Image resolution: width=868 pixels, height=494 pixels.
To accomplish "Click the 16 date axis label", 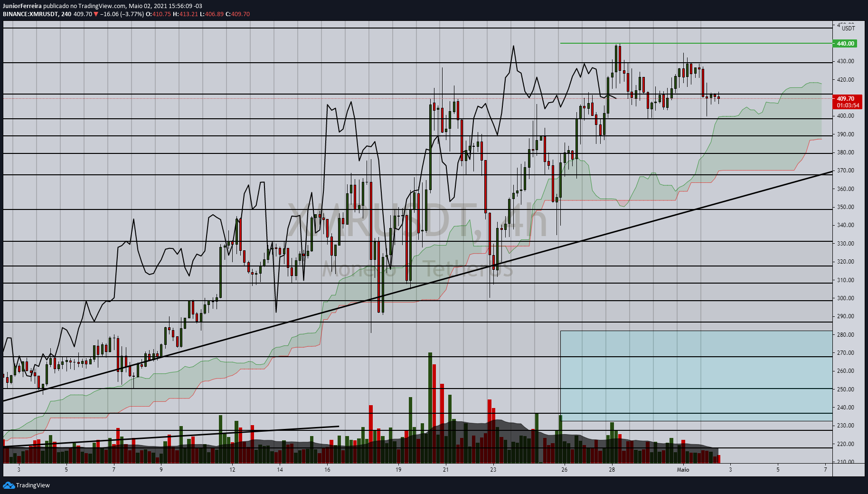I will tap(327, 470).
